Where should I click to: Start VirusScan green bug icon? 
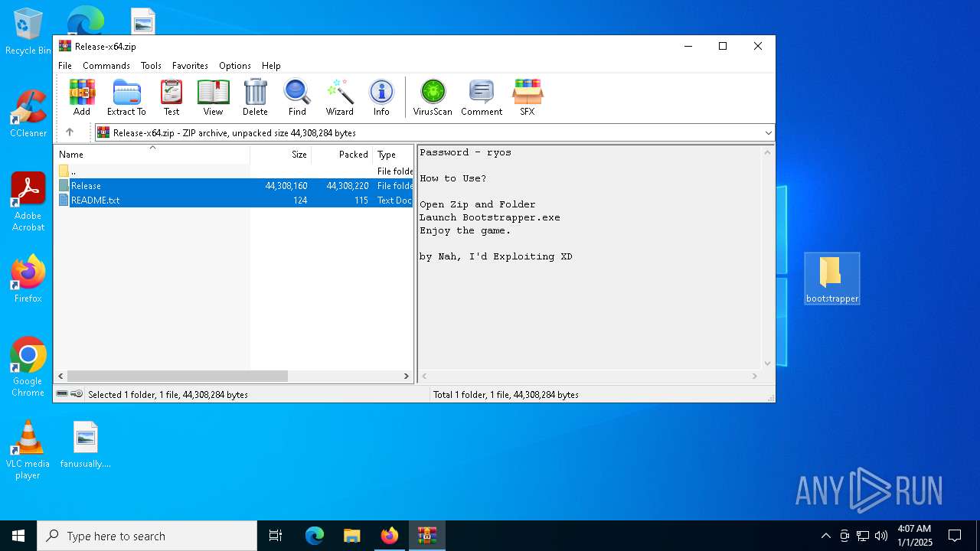click(x=433, y=97)
